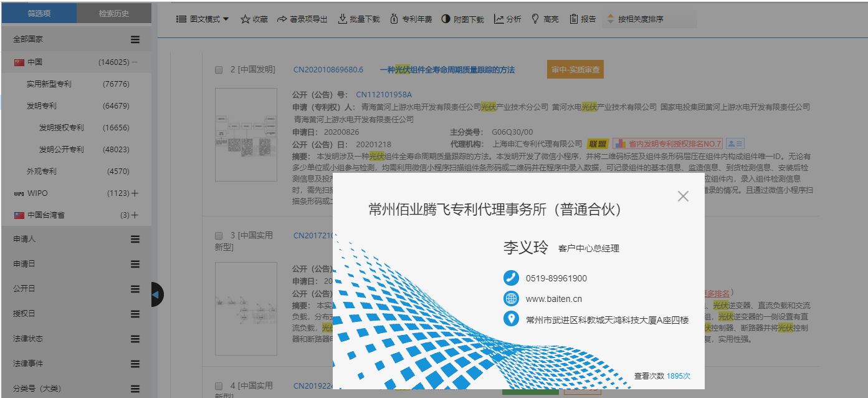Click agency 上海申汇专利代理有限公司

click(x=538, y=144)
